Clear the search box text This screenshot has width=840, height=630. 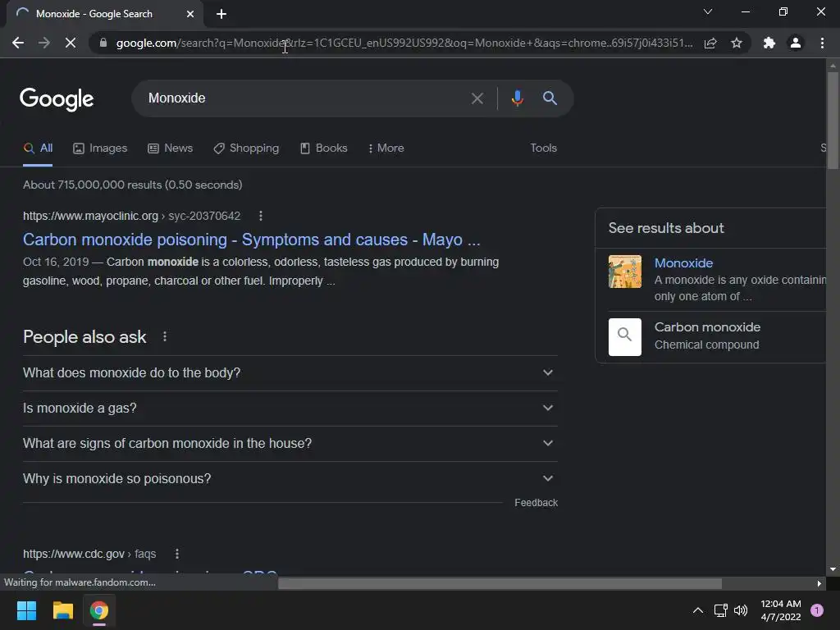[x=477, y=98]
